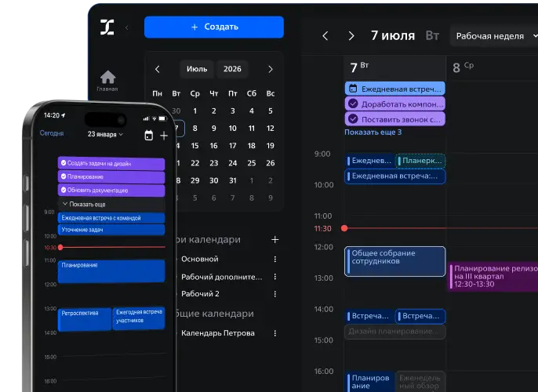This screenshot has height=392, width=538.
Task: Open the Дизайн планирование event
Action: coord(395,332)
